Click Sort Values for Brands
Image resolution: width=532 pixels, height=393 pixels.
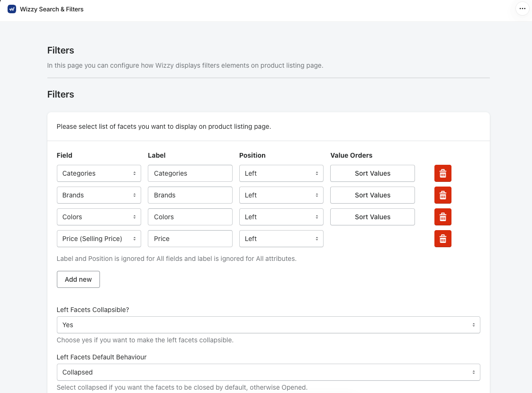click(x=372, y=195)
